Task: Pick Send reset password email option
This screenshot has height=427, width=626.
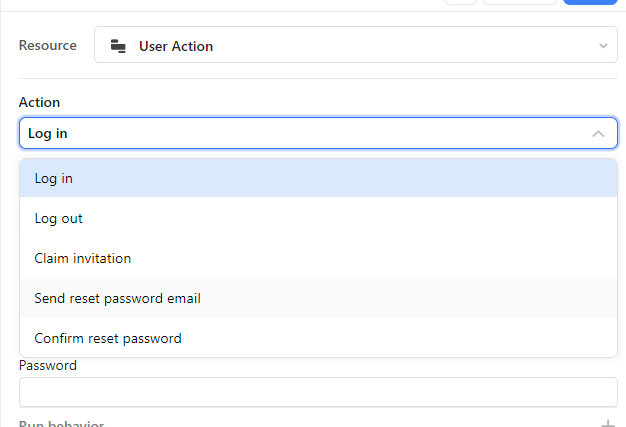Action: tap(318, 298)
